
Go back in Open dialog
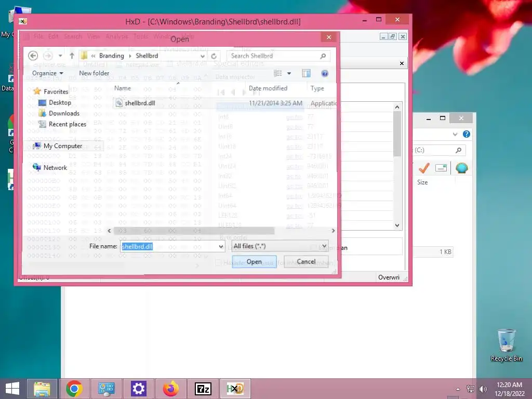click(33, 56)
